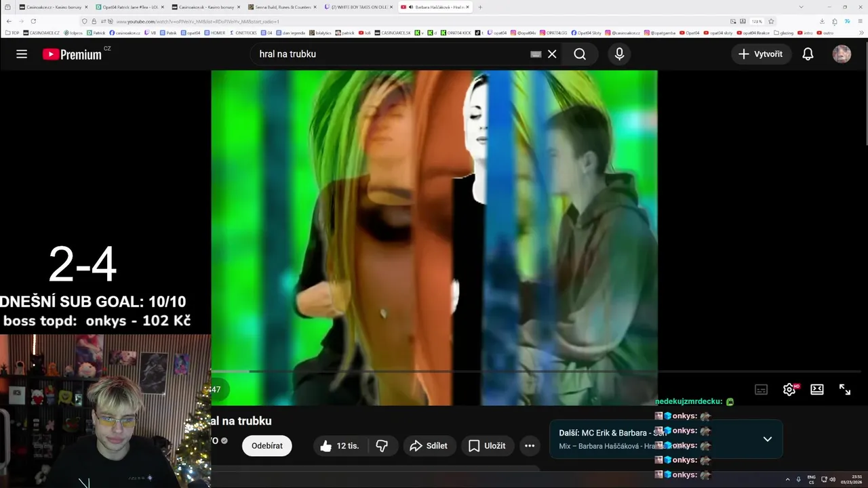This screenshot has width=868, height=488.
Task: Like the video (12 tis.)
Action: point(340,446)
